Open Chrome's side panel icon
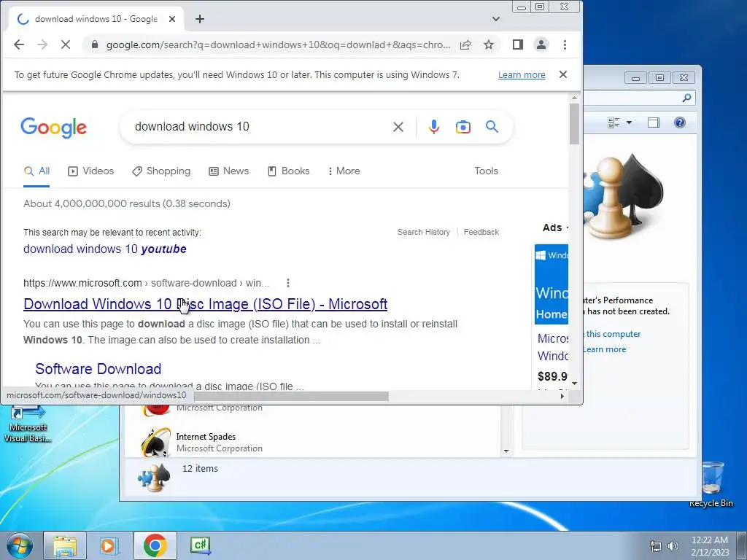The height and width of the screenshot is (560, 747). point(518,44)
